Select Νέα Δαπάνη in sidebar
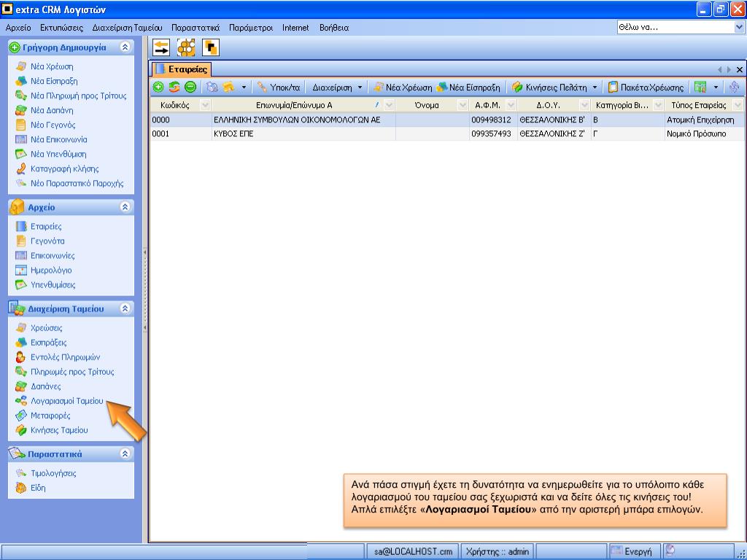The image size is (747, 560). click(52, 111)
